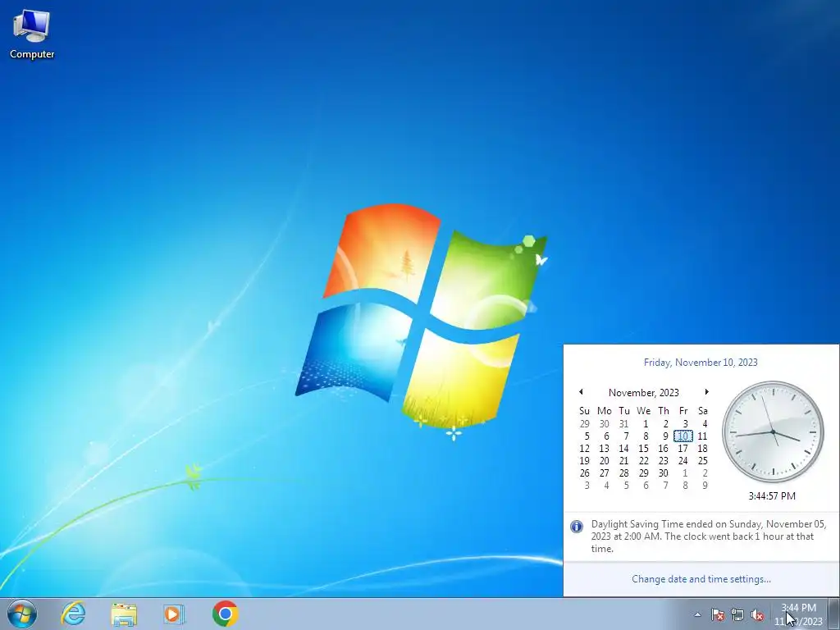Select date 17 in the calendar
Screen dimensions: 840x630
click(683, 449)
